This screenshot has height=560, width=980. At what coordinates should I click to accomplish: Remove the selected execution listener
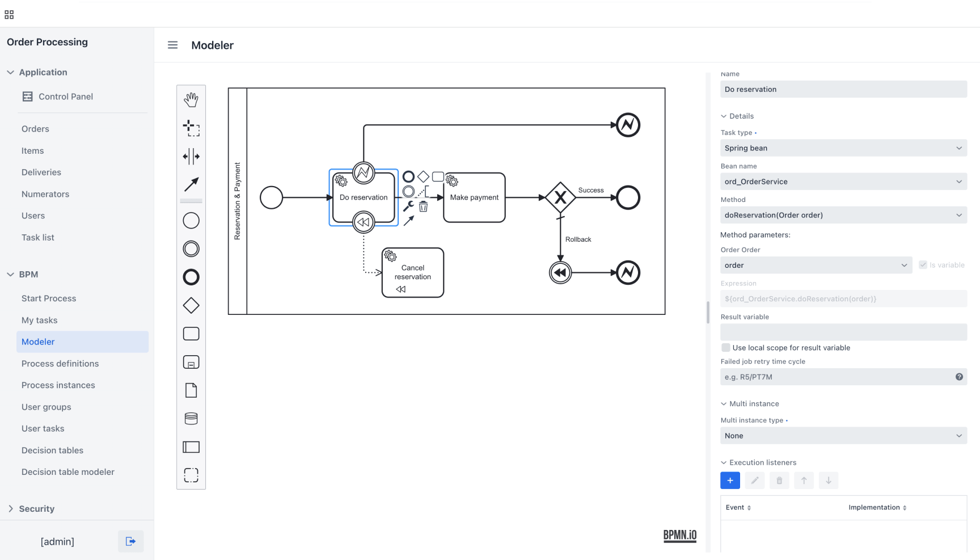779,481
